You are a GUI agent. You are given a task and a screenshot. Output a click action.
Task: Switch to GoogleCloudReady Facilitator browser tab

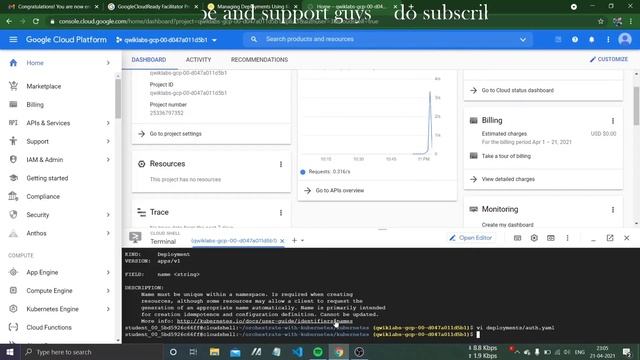(x=153, y=7)
